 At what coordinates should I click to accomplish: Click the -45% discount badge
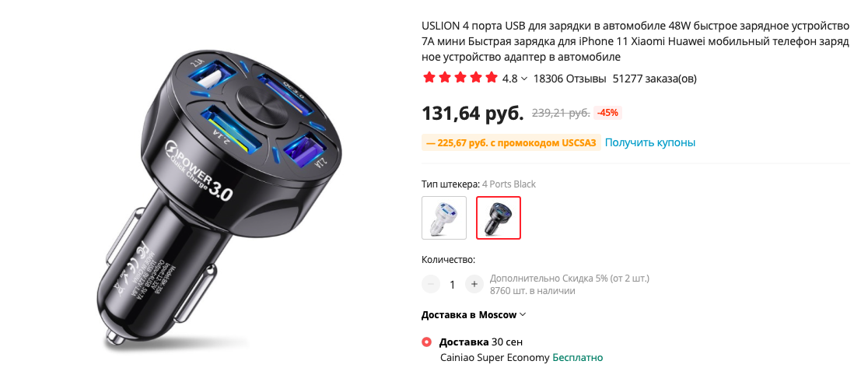[x=607, y=113]
